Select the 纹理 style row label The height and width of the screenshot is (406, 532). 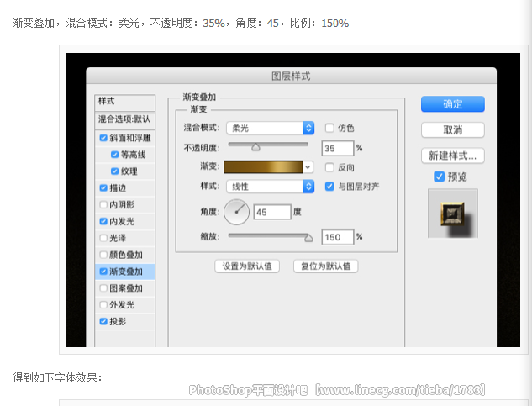click(x=129, y=171)
